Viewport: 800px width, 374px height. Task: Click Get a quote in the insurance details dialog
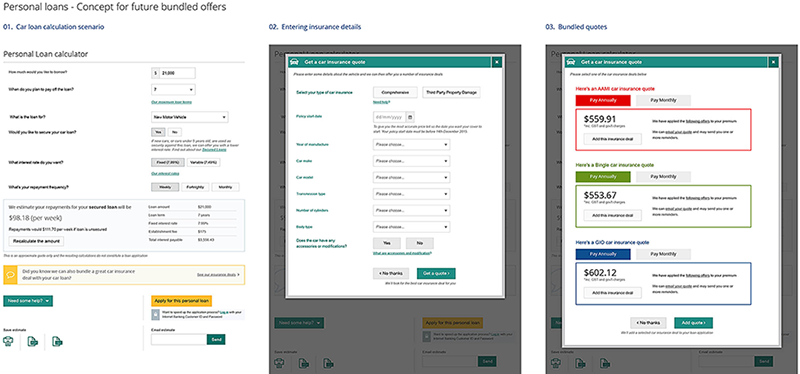[436, 273]
